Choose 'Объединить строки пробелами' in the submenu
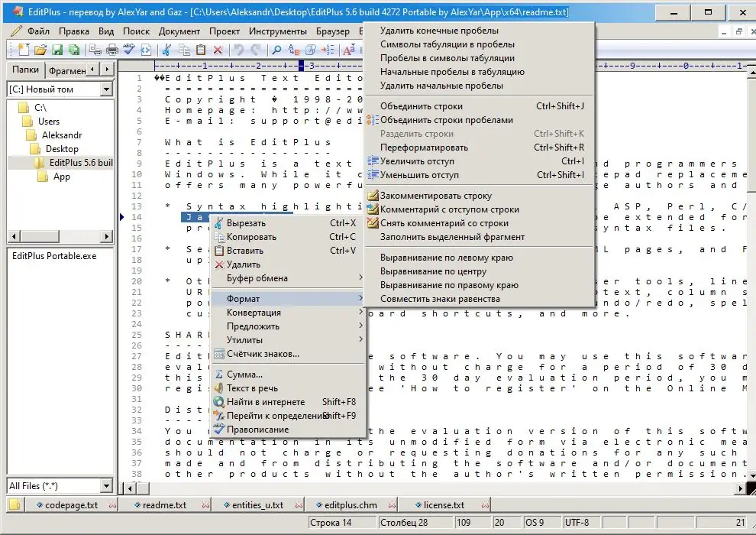This screenshot has height=535, width=756. [x=479, y=120]
